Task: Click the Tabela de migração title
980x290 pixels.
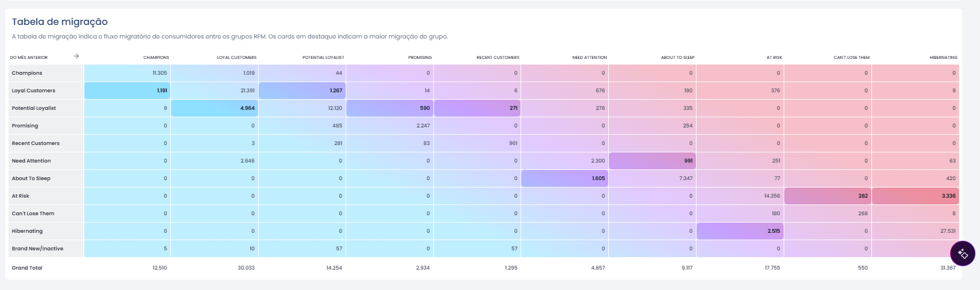Action: point(59,22)
